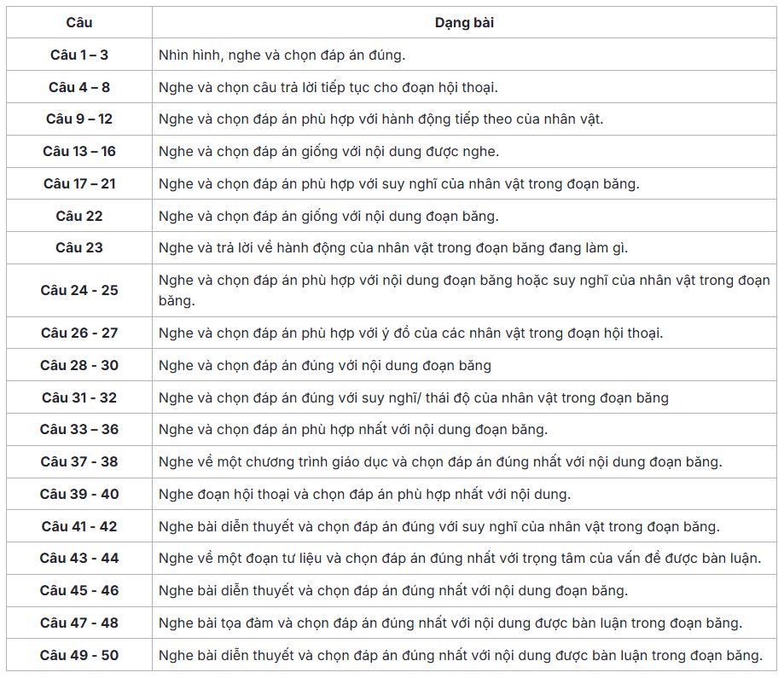Click the 'Câu 23' cell
Screen dimensions: 784x678
(x=79, y=247)
